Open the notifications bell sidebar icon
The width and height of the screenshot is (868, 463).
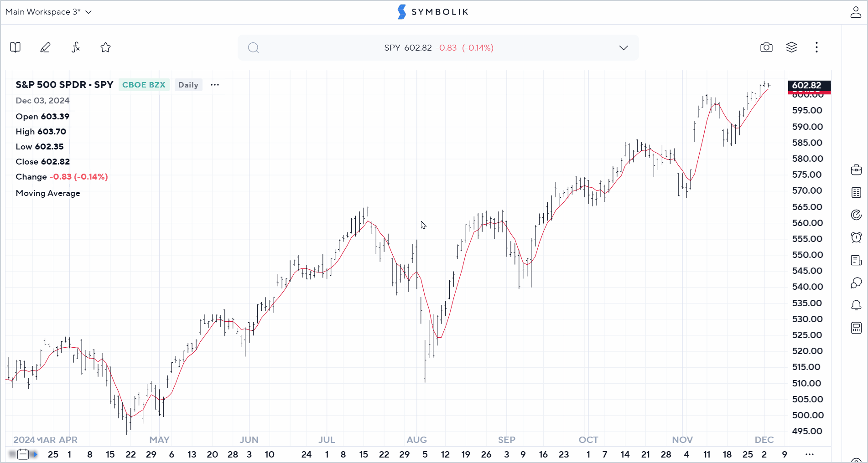click(x=856, y=305)
